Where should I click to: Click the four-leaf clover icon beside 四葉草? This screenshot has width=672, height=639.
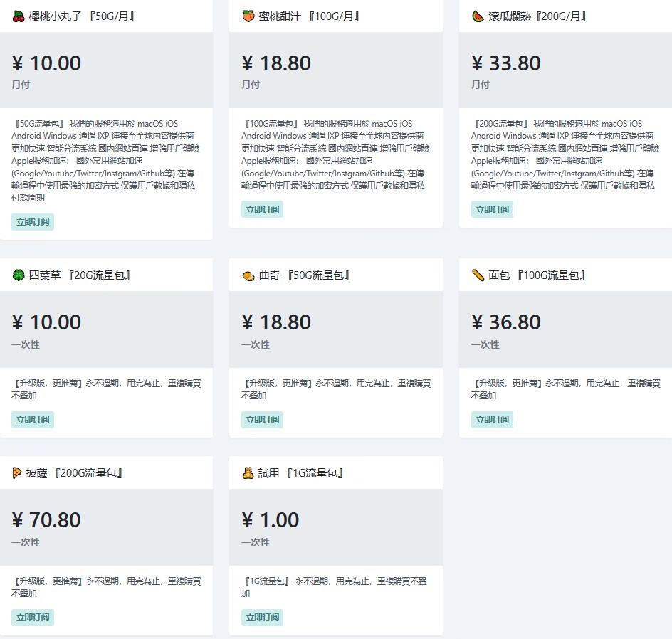click(x=19, y=275)
